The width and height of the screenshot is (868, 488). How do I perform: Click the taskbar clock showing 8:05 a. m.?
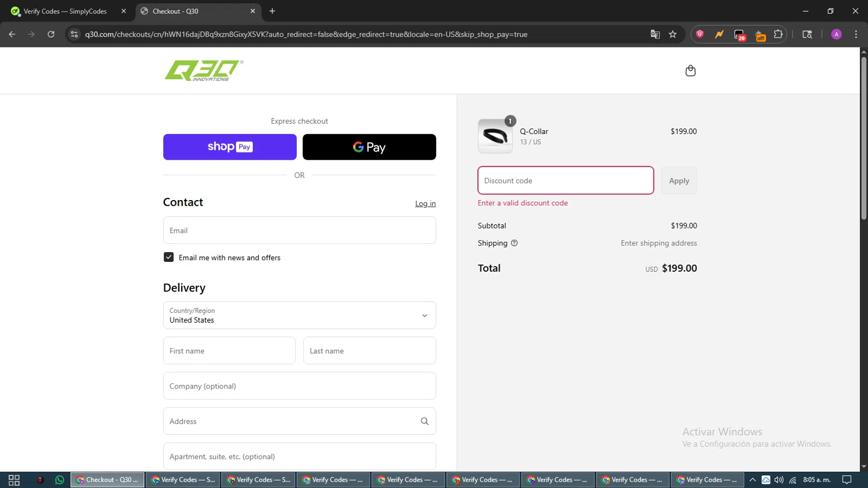point(816,480)
